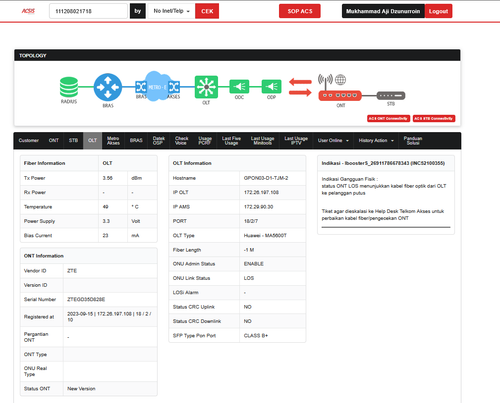Screen dimensions: 500x403
Task: Click the 'by' label button
Action: click(x=138, y=11)
